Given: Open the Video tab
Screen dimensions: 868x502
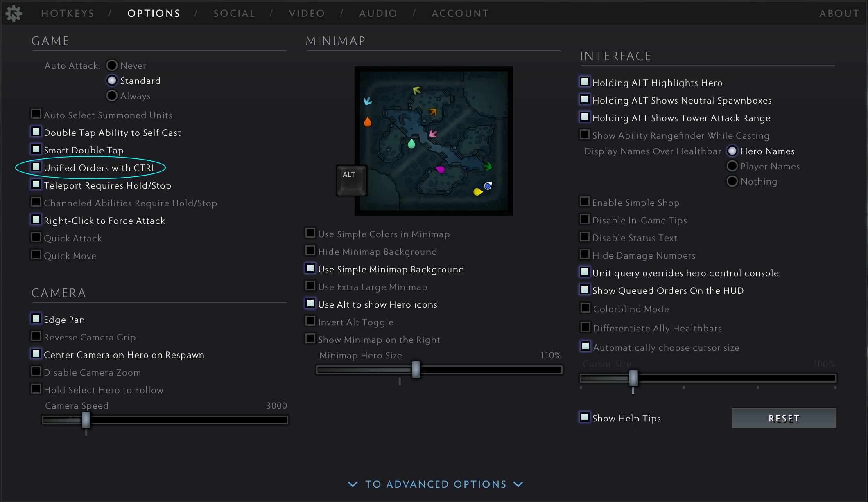Looking at the screenshot, I should (307, 14).
